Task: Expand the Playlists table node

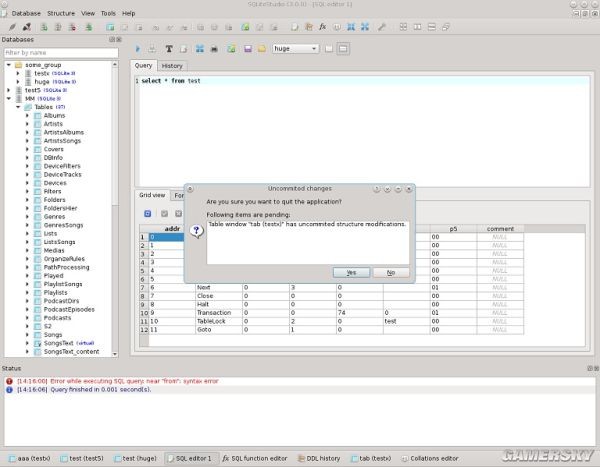Action: point(27,292)
